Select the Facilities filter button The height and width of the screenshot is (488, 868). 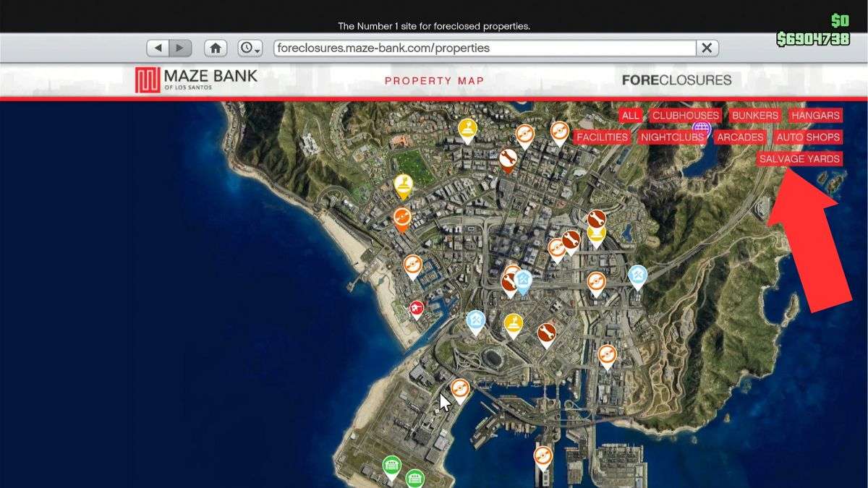point(603,137)
